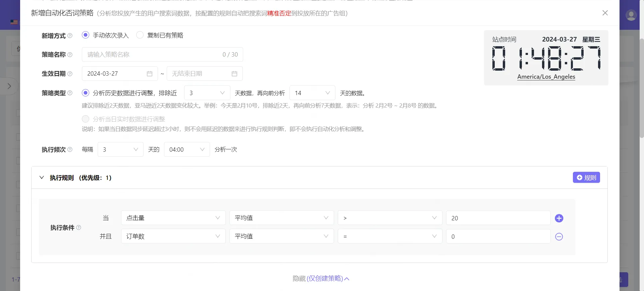644x291 pixels.
Task: Open the 每隔 interval days dropdown
Action: tap(120, 149)
